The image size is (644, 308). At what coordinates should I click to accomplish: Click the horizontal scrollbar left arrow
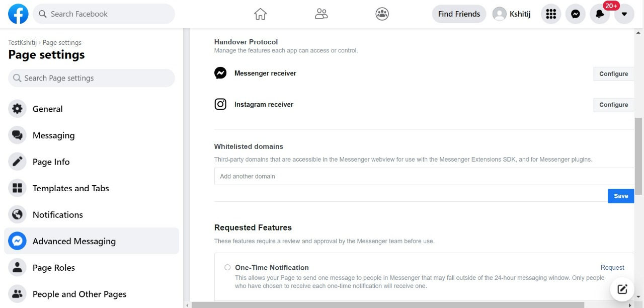tap(188, 304)
